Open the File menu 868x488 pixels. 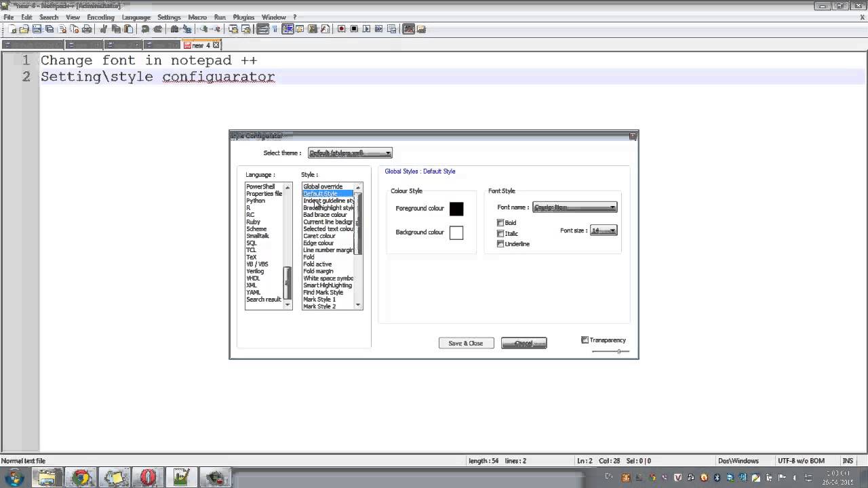[x=8, y=17]
